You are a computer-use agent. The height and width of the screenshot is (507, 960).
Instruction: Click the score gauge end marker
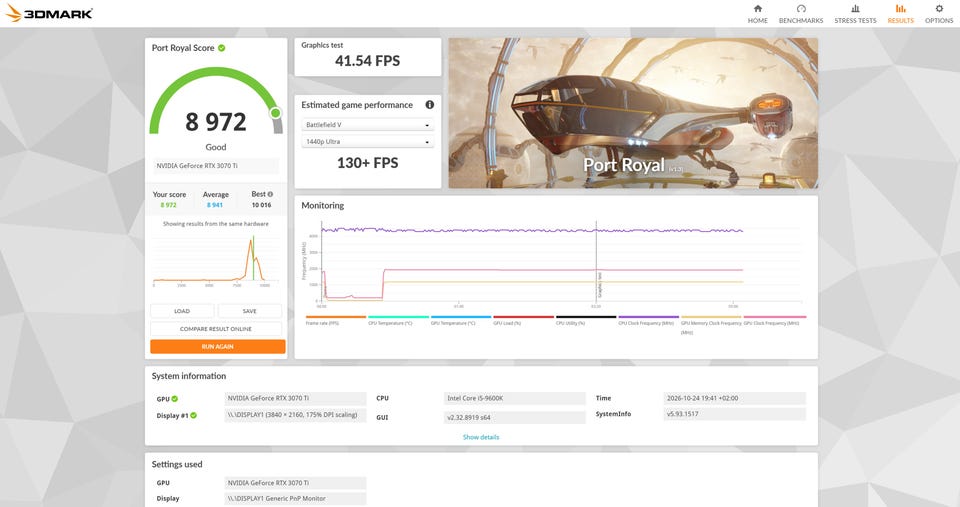click(276, 113)
